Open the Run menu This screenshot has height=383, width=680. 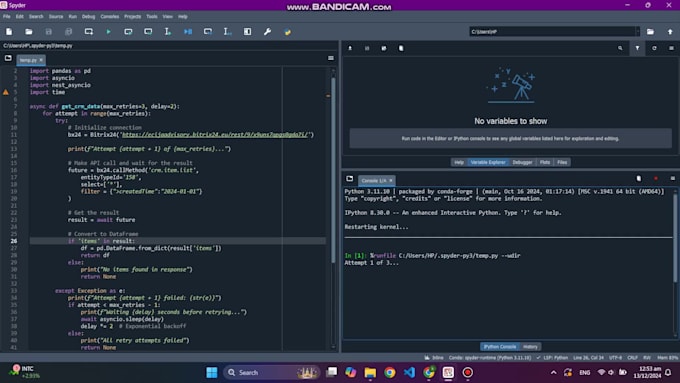[72, 16]
